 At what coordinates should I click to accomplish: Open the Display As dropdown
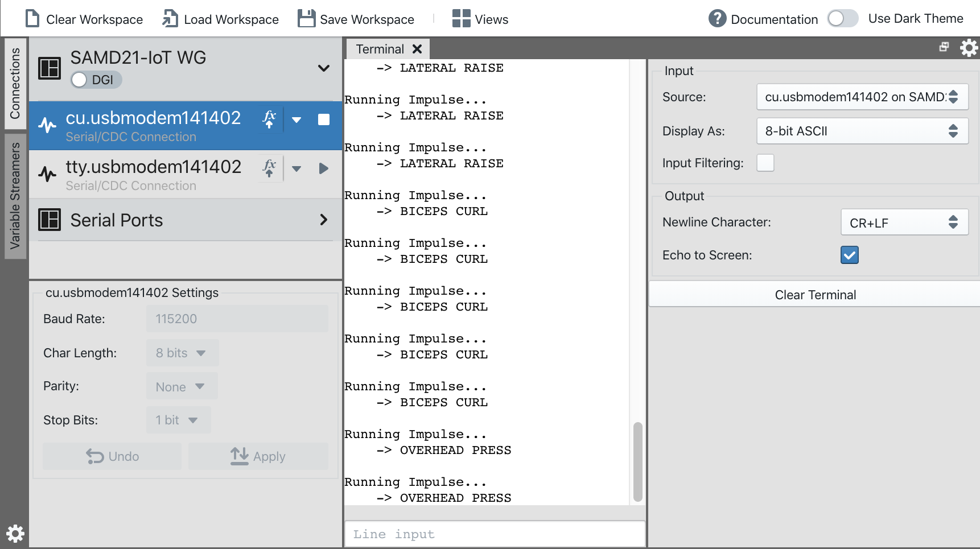point(862,131)
